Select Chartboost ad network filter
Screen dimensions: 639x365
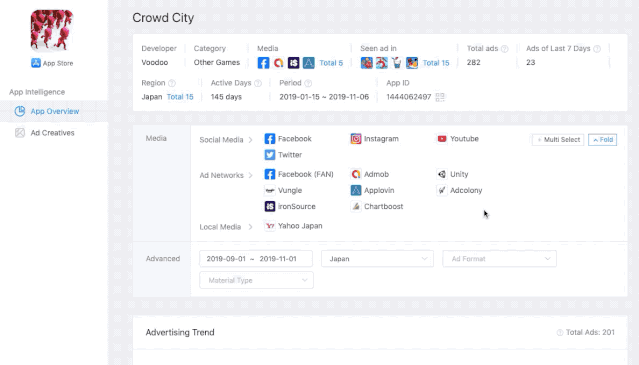[x=377, y=206]
